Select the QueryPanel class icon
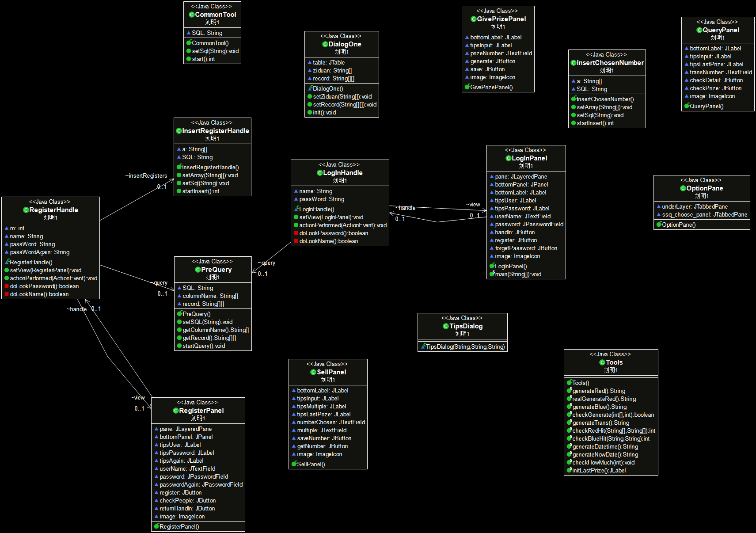This screenshot has width=756, height=533. (x=699, y=30)
